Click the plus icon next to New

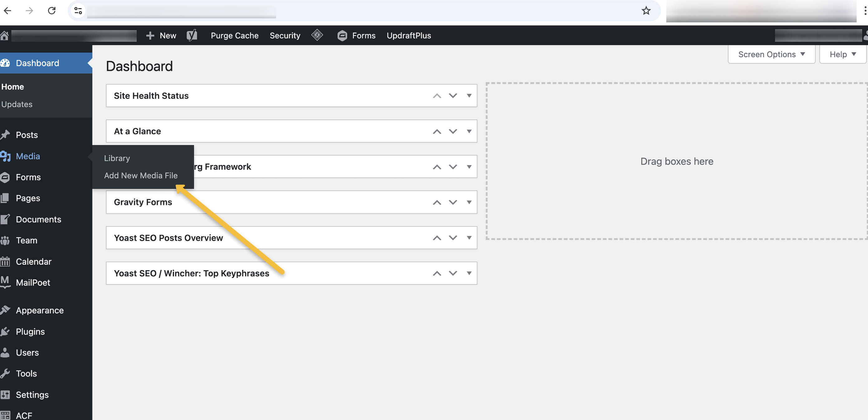pos(150,36)
